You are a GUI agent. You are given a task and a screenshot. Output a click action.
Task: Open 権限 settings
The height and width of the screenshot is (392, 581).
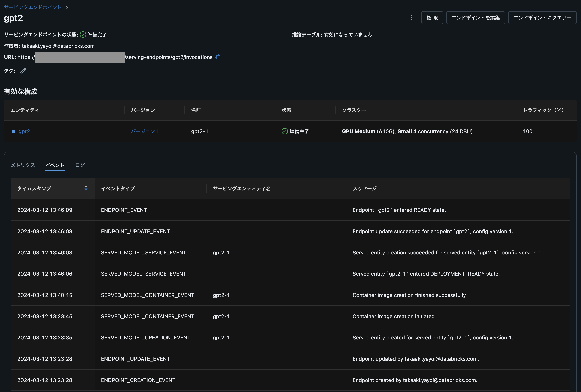coord(432,18)
